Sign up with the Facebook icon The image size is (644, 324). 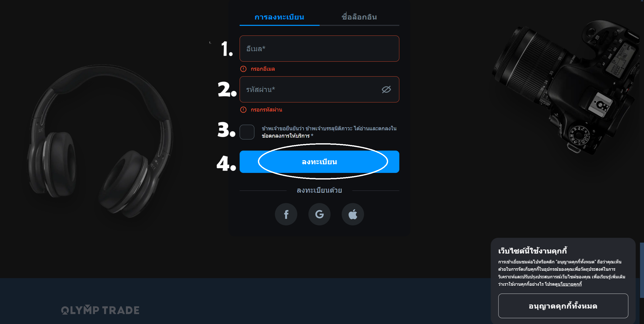coord(286,214)
